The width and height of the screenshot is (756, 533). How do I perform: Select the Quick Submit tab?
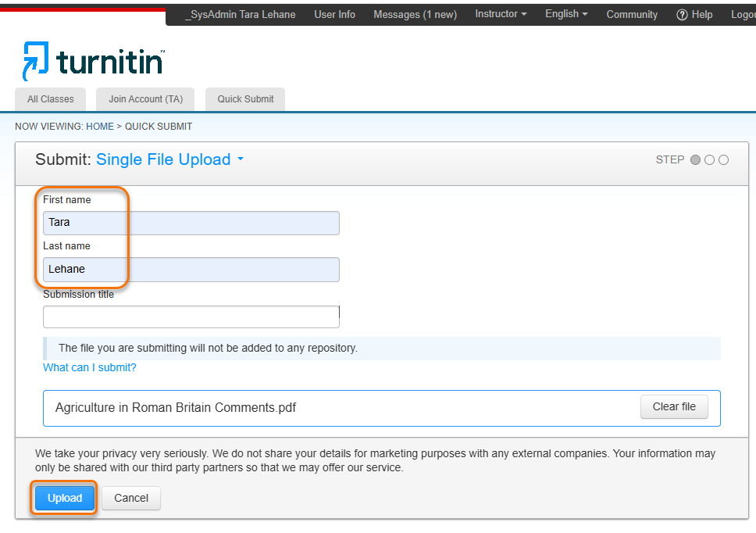pyautogui.click(x=245, y=99)
